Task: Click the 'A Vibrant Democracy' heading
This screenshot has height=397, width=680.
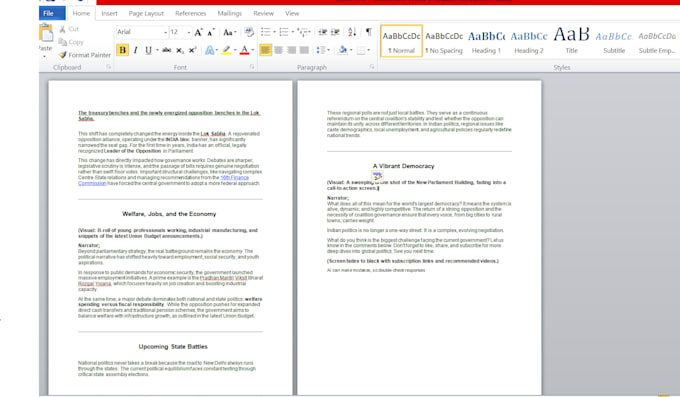Action: [403, 166]
